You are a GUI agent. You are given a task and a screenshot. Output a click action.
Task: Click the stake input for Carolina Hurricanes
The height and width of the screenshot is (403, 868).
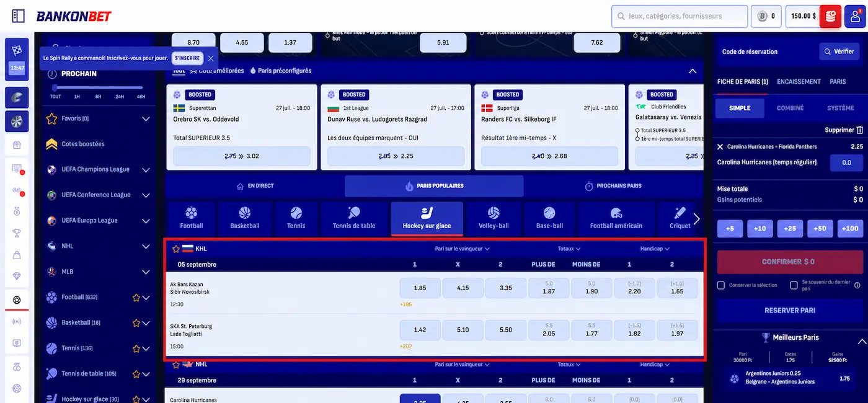coord(846,162)
